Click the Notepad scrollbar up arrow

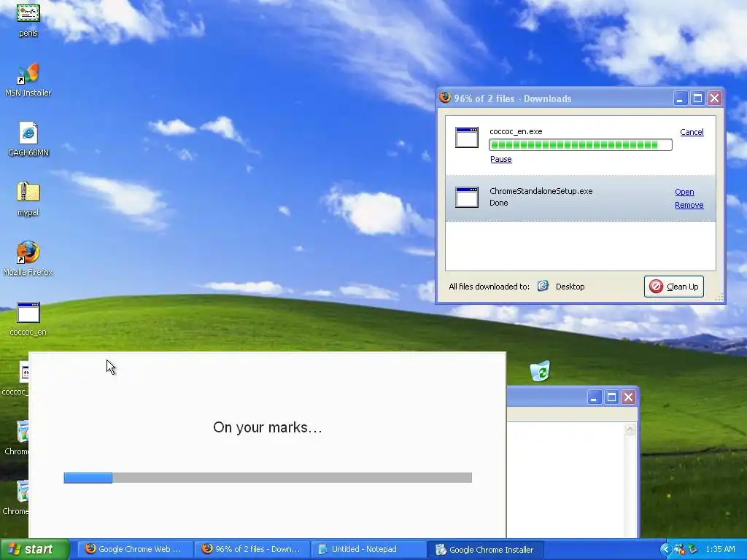[630, 429]
